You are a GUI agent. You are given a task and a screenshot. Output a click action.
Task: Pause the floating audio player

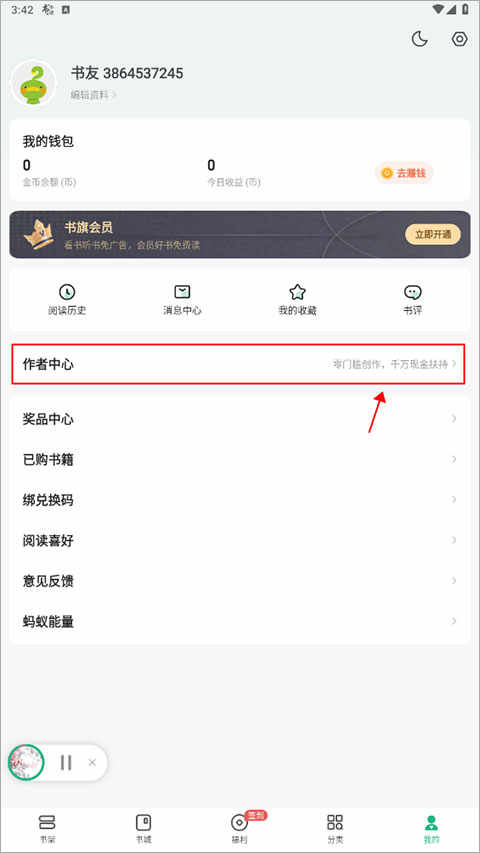(x=66, y=763)
